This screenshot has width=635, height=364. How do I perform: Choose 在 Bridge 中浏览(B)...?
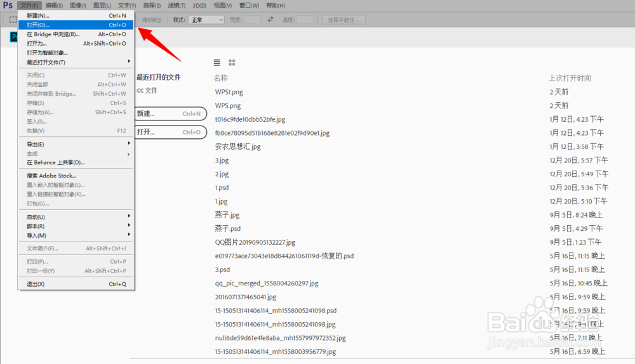click(76, 34)
